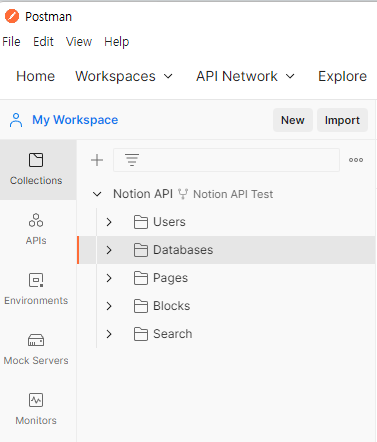Open the Workspaces dropdown
The width and height of the screenshot is (377, 442).
124,76
